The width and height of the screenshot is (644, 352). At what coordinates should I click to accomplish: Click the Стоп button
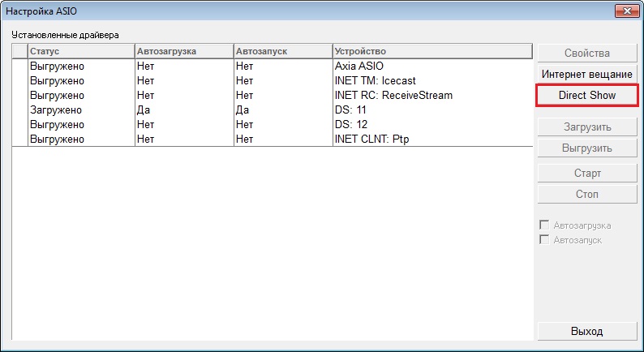tap(587, 194)
